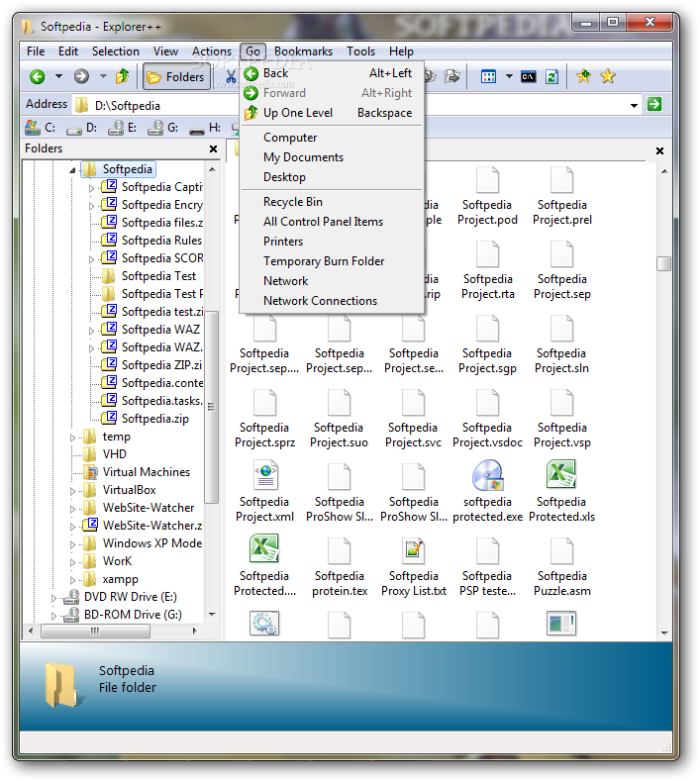This screenshot has height=781, width=700.
Task: Close the current tab with X
Action: click(659, 150)
